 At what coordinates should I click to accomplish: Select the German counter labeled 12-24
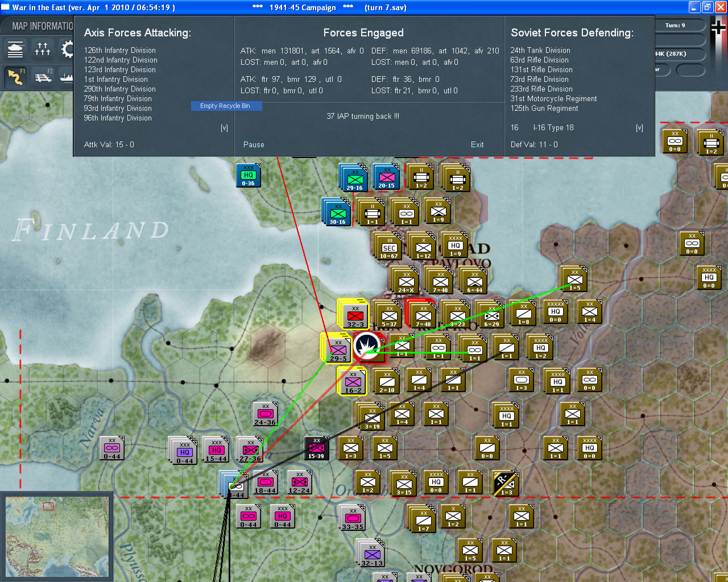299,483
